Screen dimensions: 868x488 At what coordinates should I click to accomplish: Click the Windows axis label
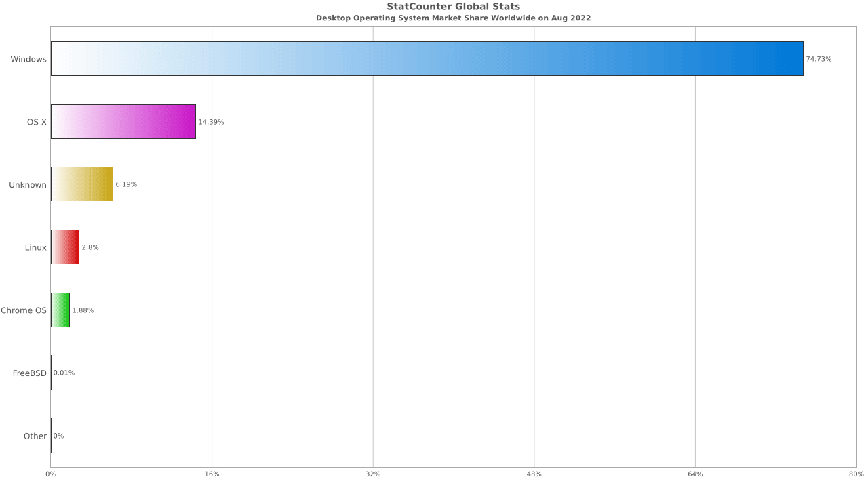[x=28, y=59]
